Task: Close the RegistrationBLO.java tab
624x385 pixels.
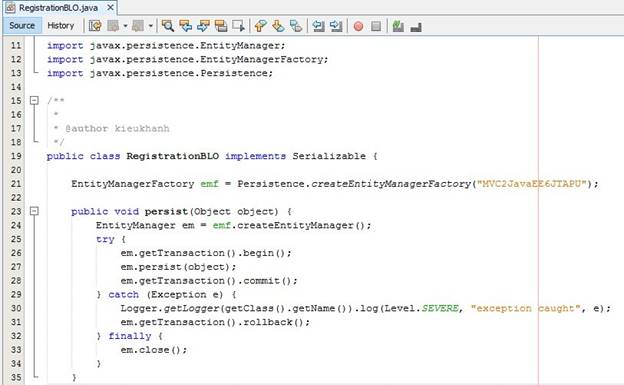Action: click(111, 8)
